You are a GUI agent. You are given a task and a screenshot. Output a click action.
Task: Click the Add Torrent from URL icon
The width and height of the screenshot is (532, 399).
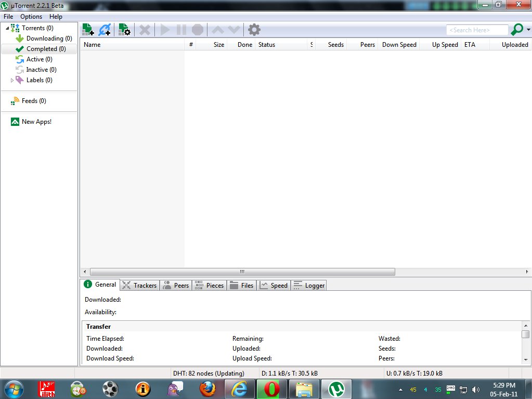click(x=105, y=30)
